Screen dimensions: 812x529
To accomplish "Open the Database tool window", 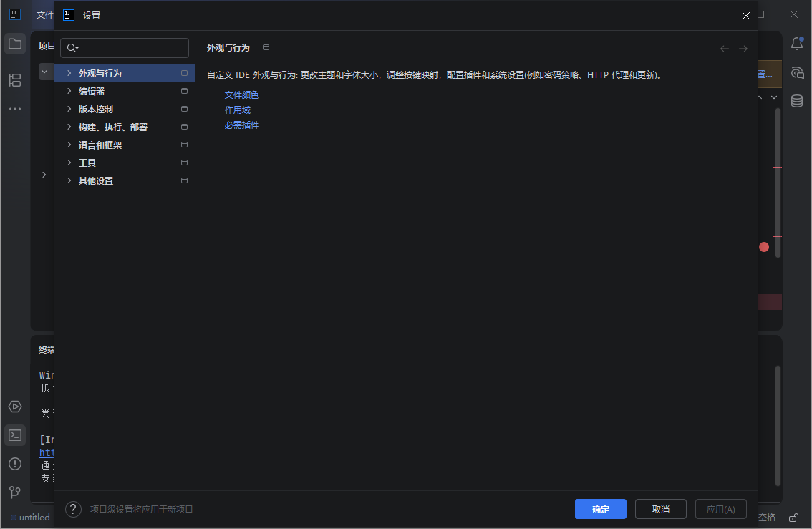I will 797,101.
